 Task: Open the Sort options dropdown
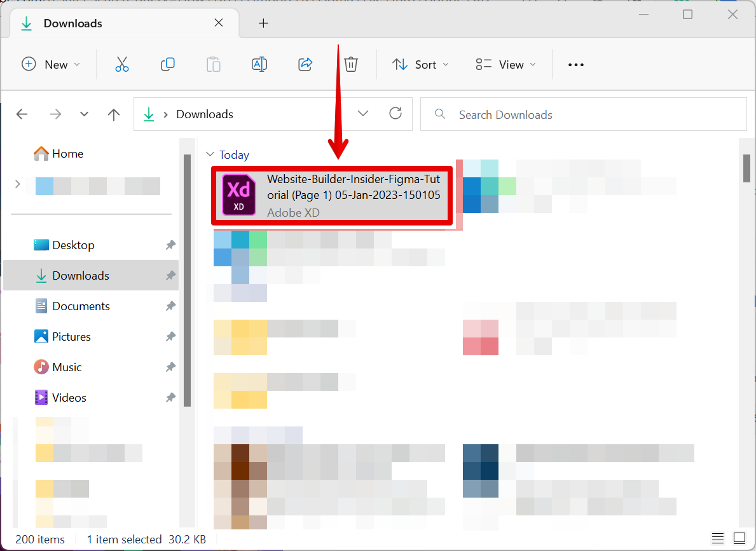point(420,64)
